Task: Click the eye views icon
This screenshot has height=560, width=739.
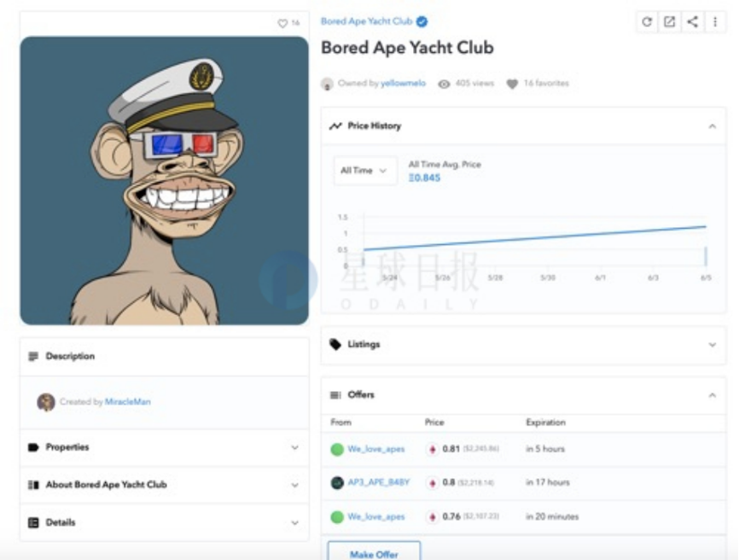Action: click(x=444, y=84)
